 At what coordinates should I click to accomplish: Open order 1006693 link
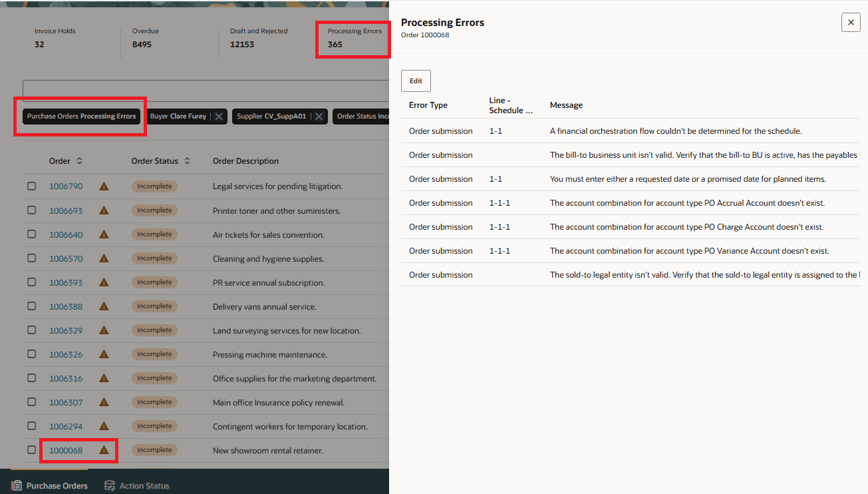coord(66,210)
